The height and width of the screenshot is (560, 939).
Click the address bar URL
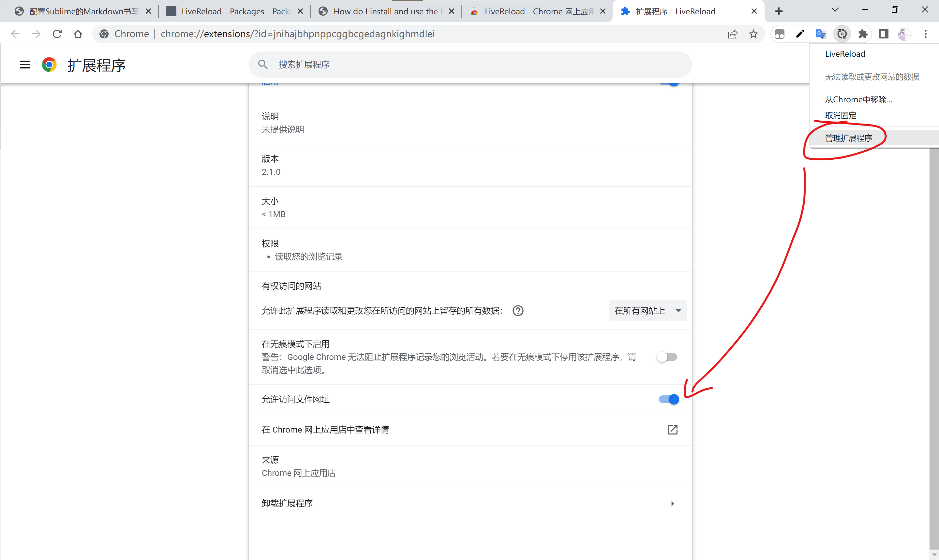pyautogui.click(x=297, y=34)
